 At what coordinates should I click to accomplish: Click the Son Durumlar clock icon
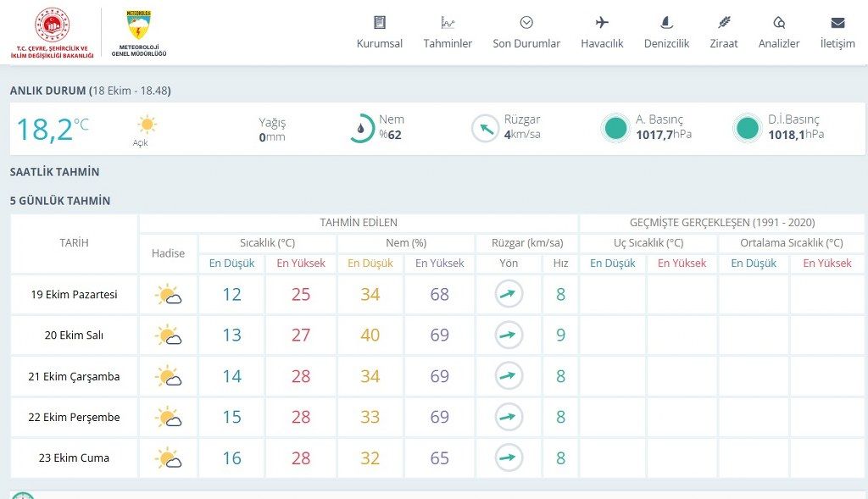(x=526, y=22)
